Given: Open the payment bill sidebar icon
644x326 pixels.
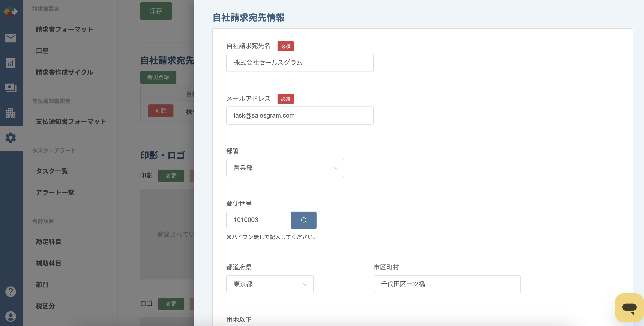Looking at the screenshot, I should point(10,88).
